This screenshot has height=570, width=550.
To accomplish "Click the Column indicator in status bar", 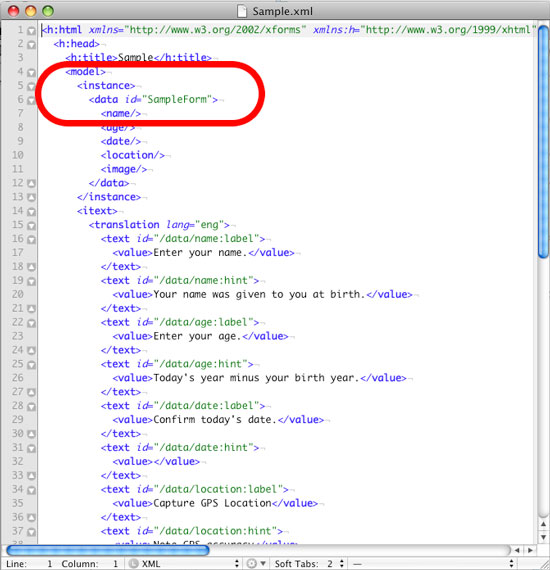I will tap(89, 563).
